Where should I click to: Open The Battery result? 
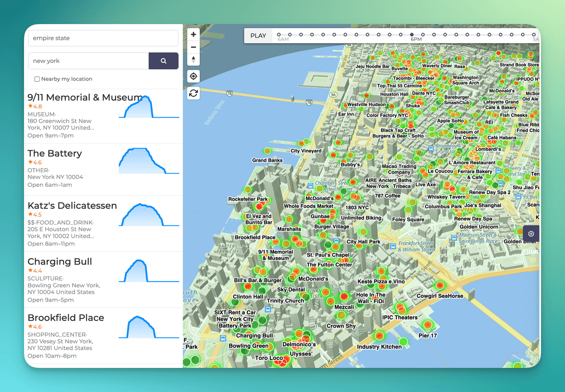pos(103,169)
